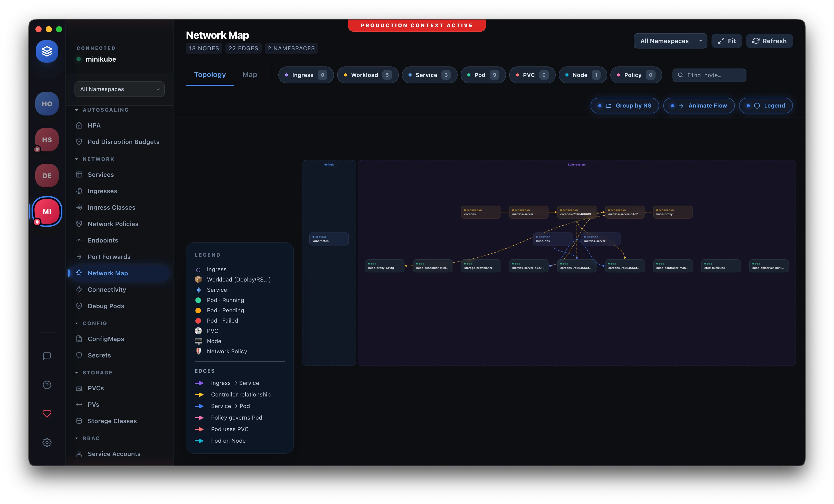Click the Refresh button
834x504 pixels.
(x=769, y=41)
